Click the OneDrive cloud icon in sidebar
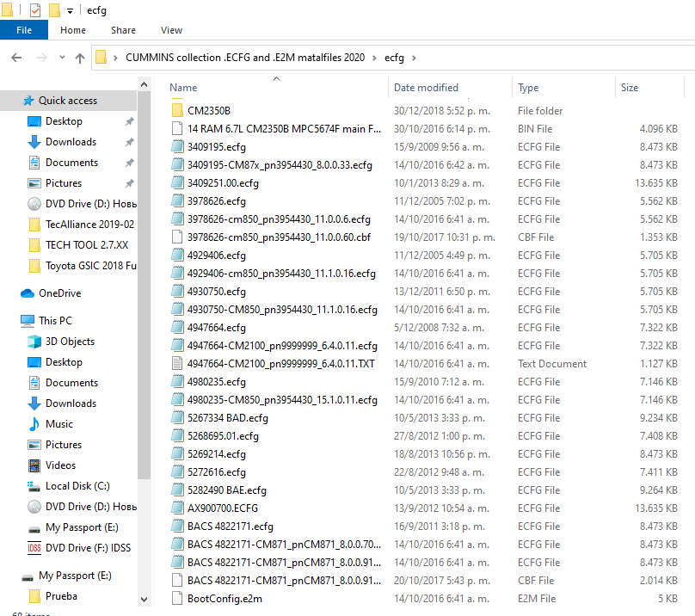 28,293
